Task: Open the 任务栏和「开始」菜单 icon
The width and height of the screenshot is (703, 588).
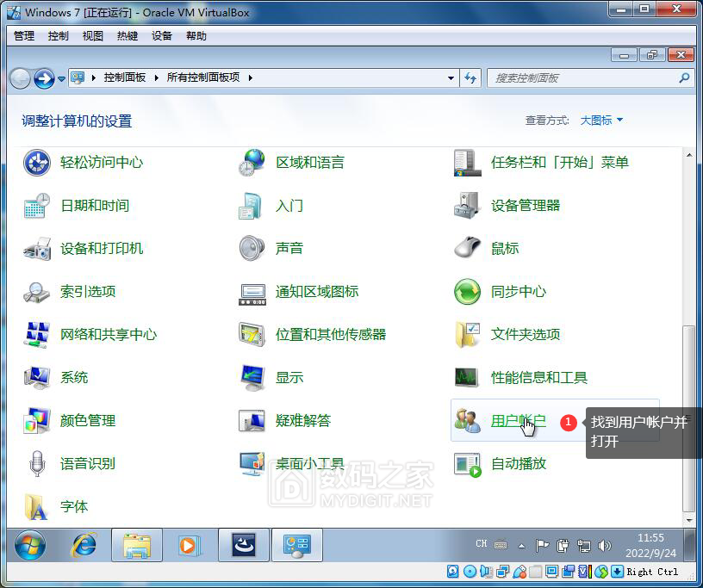Action: (x=467, y=162)
